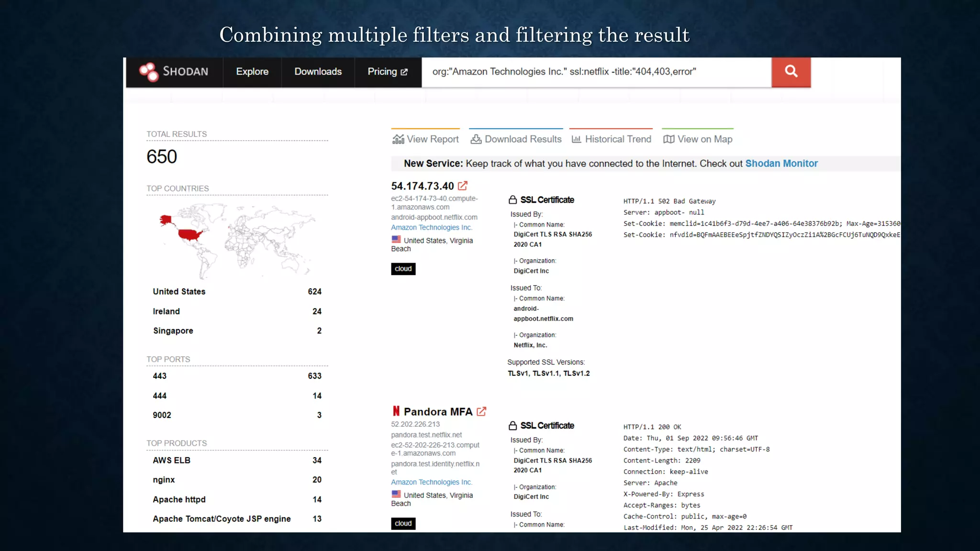Open the 54.174.73.40 result title
The width and height of the screenshot is (980, 551).
tap(423, 186)
